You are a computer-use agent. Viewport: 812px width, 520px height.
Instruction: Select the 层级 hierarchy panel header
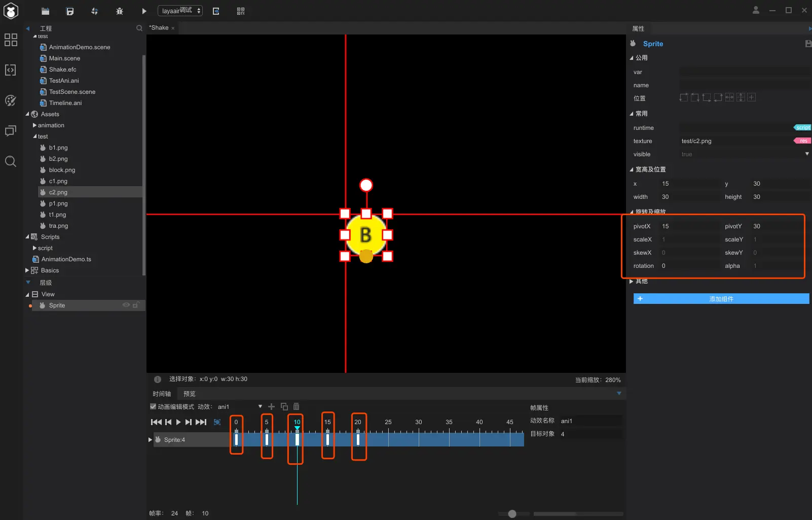coord(46,283)
